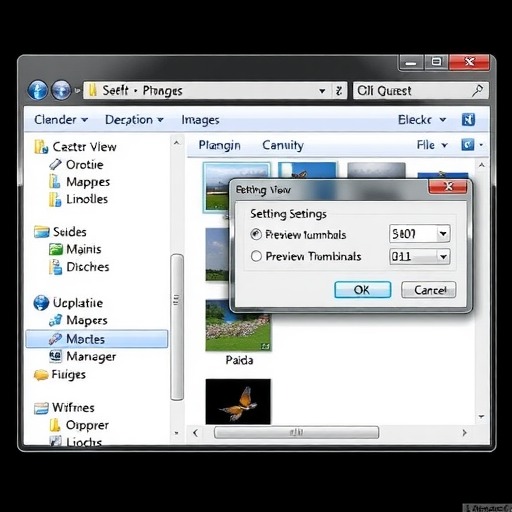Click the blue view icon beside File
The height and width of the screenshot is (512, 512).
(468, 145)
